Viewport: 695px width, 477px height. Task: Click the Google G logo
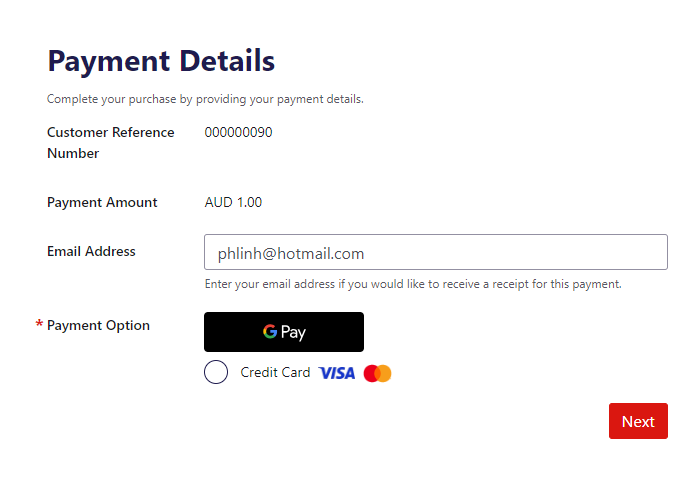(270, 332)
